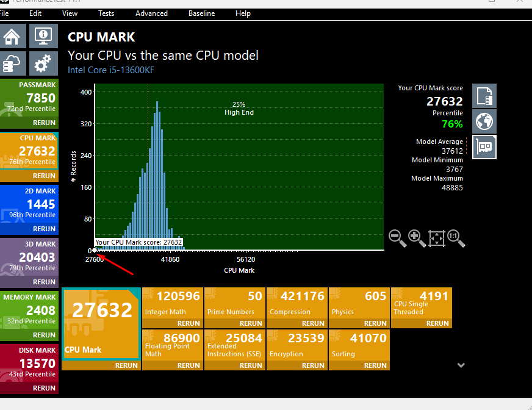532x410 pixels.
Task: Rerun the Extended Instructions (SSE) test
Action: pos(251,365)
